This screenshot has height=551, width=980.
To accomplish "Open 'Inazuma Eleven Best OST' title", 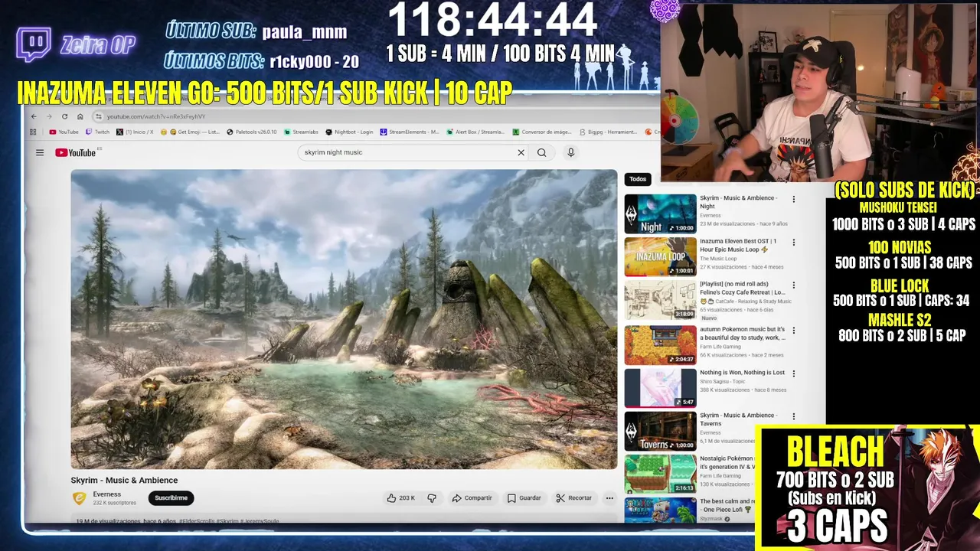I will [x=738, y=245].
